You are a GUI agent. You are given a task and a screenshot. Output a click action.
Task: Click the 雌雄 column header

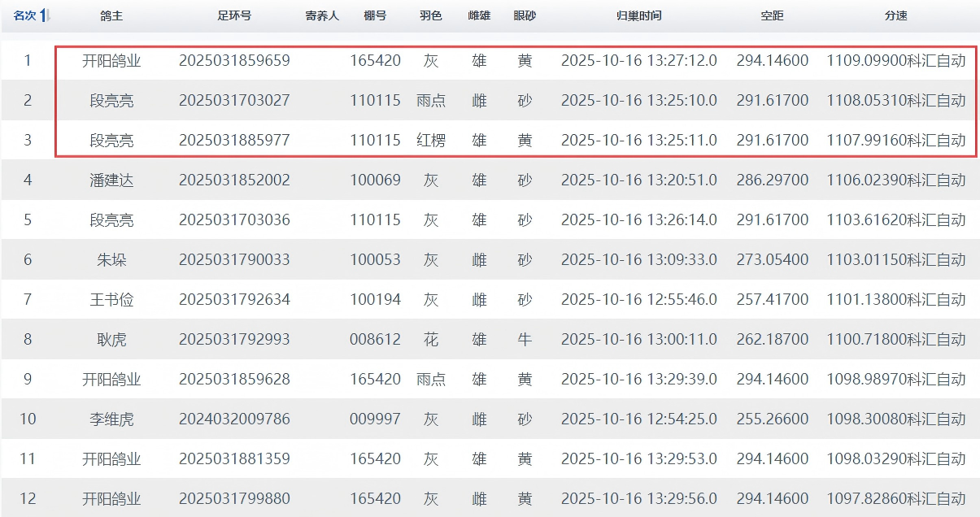tap(479, 15)
